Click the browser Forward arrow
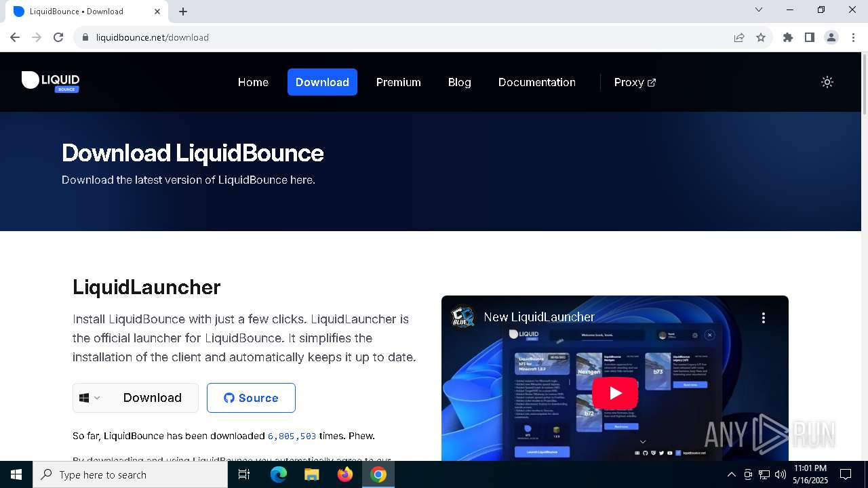Image resolution: width=868 pixels, height=488 pixels. pyautogui.click(x=37, y=37)
